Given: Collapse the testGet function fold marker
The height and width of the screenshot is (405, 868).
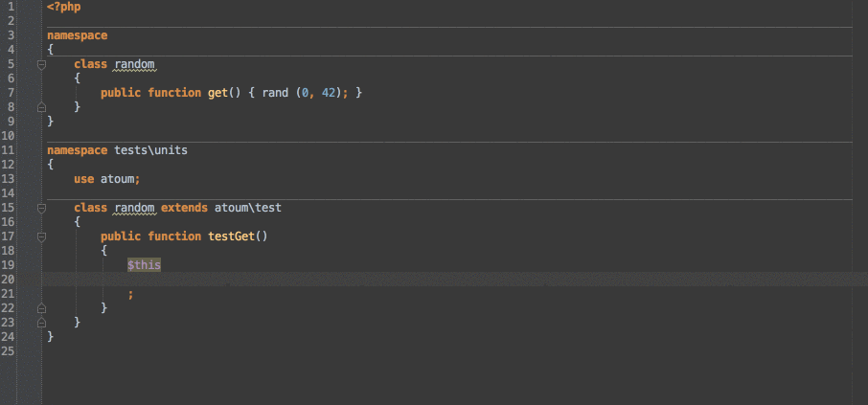Looking at the screenshot, I should [41, 237].
